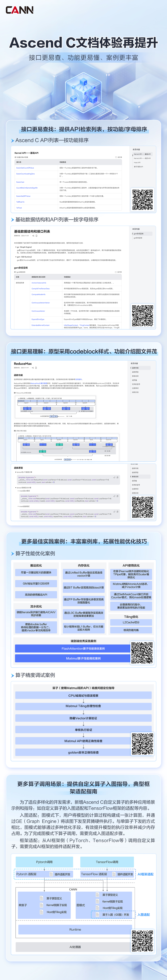Open the ScalarCast link
Image resolution: width=167 pixels, height=980 pixels.
coord(20,182)
